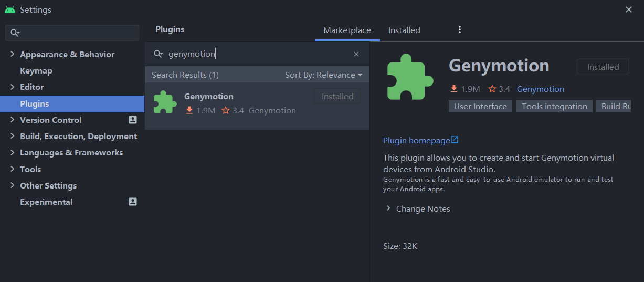Click Installed button in plugin details header
Screen dimensions: 644x282
(x=603, y=67)
